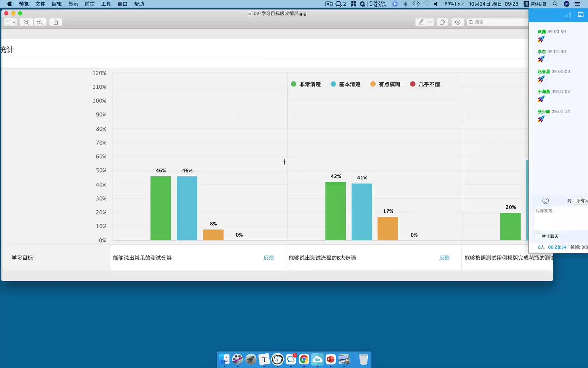Click the 我要发言 chat input field

(x=561, y=218)
